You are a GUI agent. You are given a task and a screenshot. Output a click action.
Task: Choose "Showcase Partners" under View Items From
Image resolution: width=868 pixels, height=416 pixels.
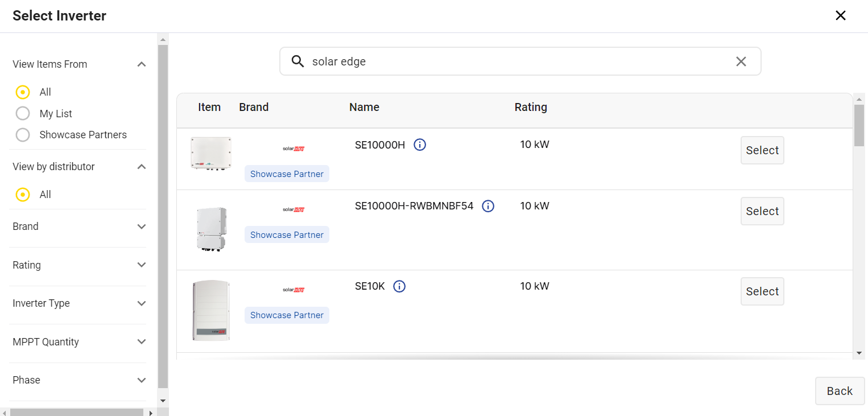[23, 135]
